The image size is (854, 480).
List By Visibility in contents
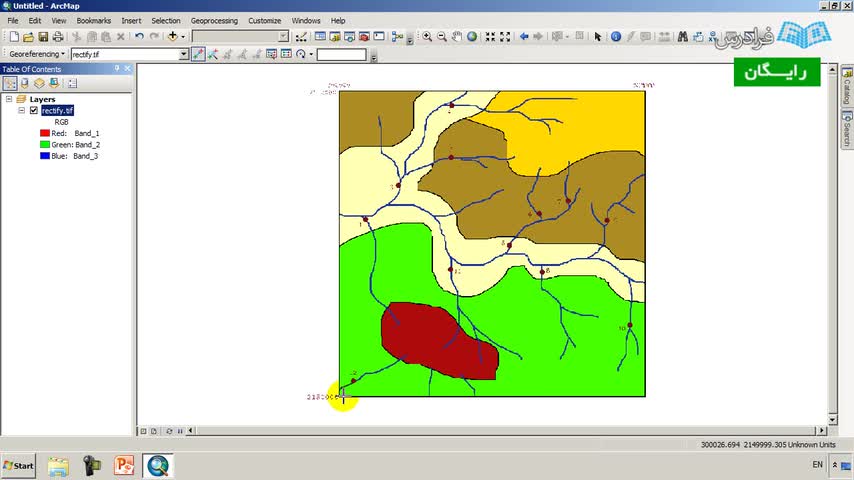[x=39, y=83]
